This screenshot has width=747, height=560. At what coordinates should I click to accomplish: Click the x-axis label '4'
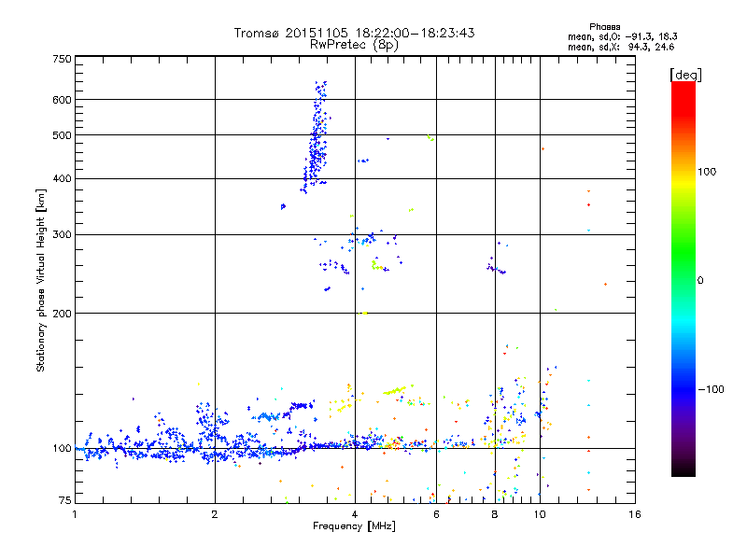(355, 514)
